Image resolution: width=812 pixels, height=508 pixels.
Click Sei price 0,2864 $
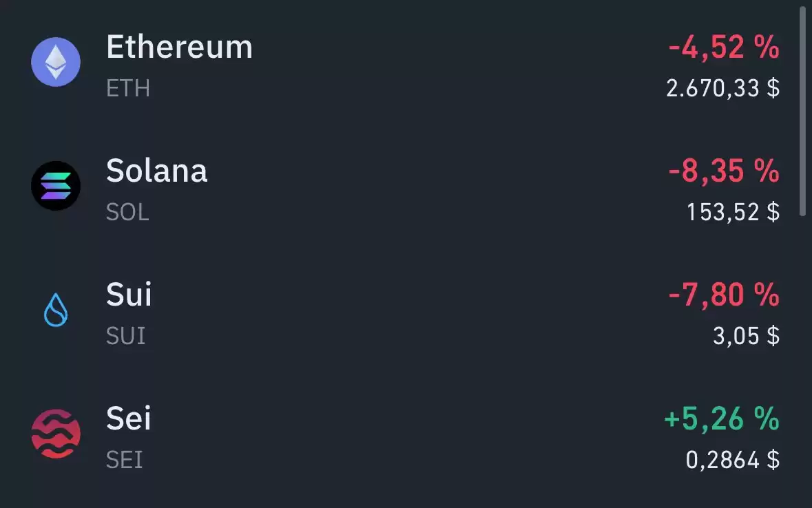click(733, 460)
